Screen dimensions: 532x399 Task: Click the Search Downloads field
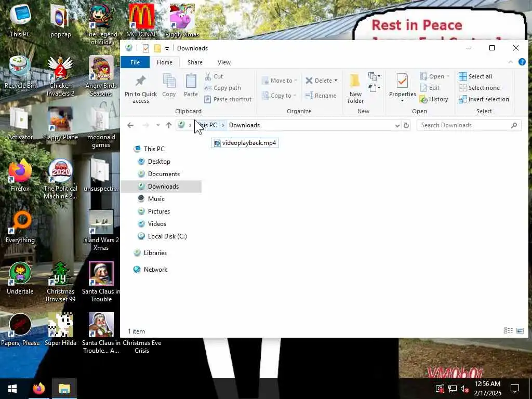point(469,125)
